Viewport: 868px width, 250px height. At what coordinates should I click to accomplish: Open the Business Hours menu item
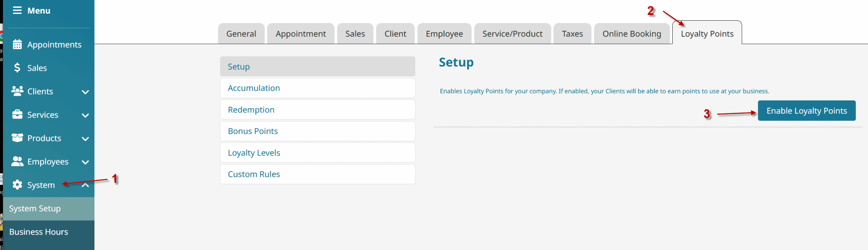click(x=39, y=232)
